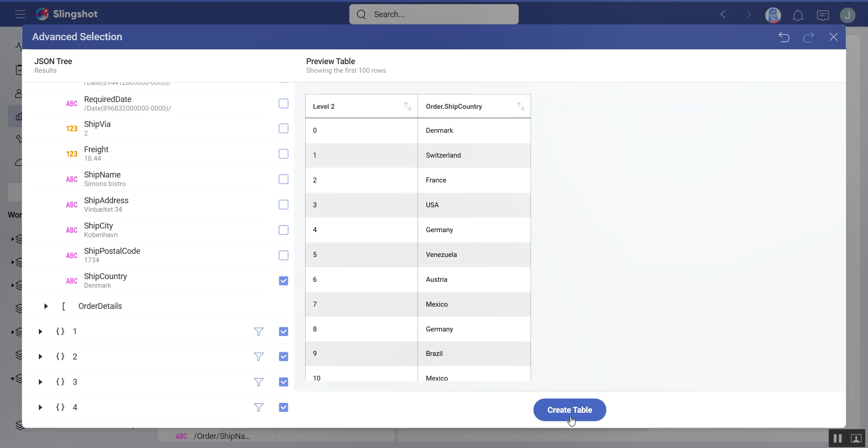Check the ShipVia field checkbox
This screenshot has width=868, height=448.
pos(283,128)
